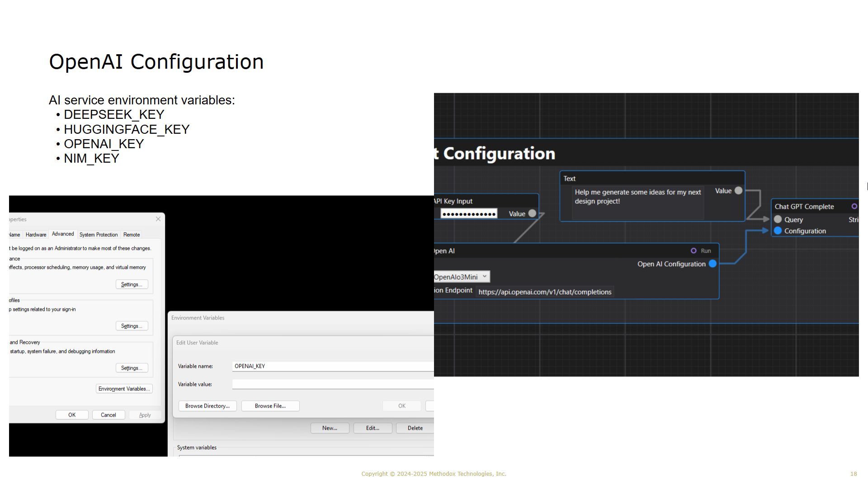Click Delete in Environment Variables
Image resolution: width=868 pixels, height=488 pixels.
point(415,428)
